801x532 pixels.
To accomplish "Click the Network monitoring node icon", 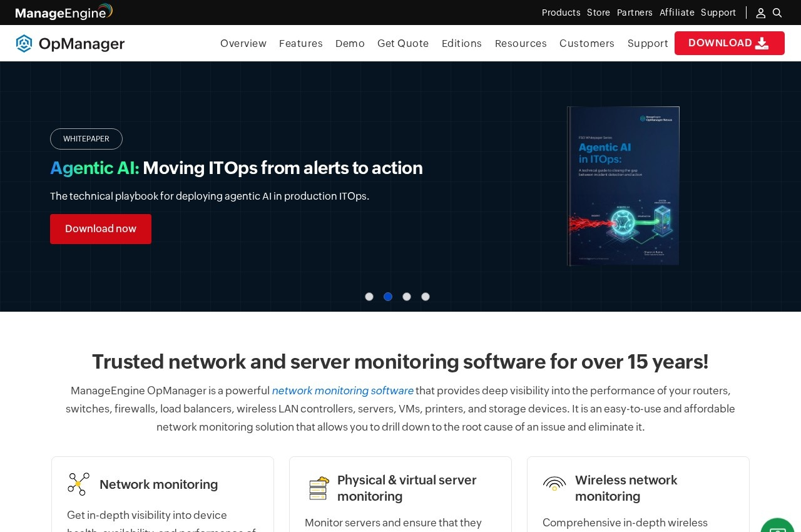I will (x=78, y=484).
